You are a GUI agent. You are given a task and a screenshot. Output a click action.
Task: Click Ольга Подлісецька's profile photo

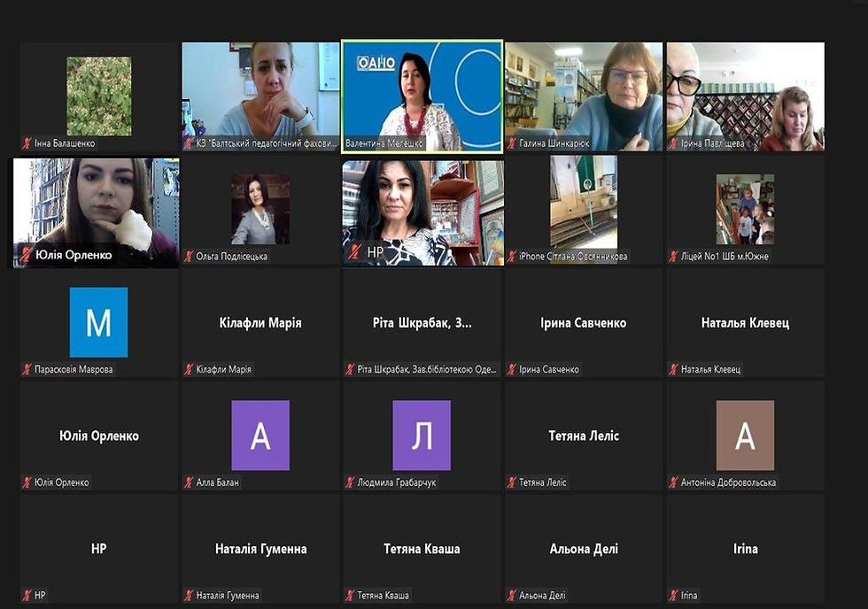(x=260, y=209)
